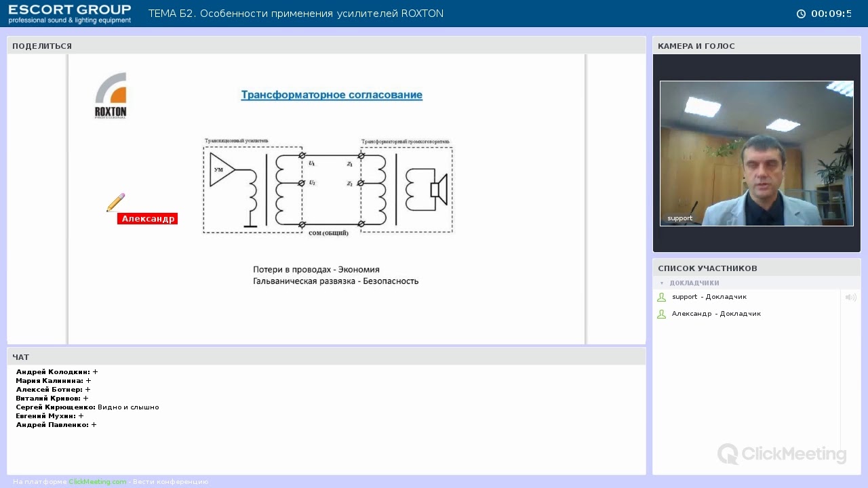Click the 'Вести конференцию' footer text

170,481
